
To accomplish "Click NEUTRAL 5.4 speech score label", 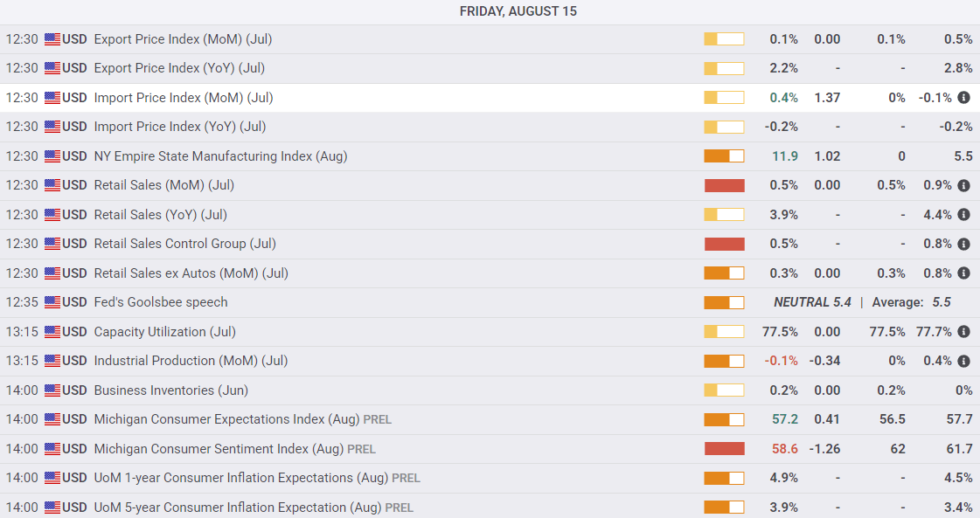I will 812,302.
